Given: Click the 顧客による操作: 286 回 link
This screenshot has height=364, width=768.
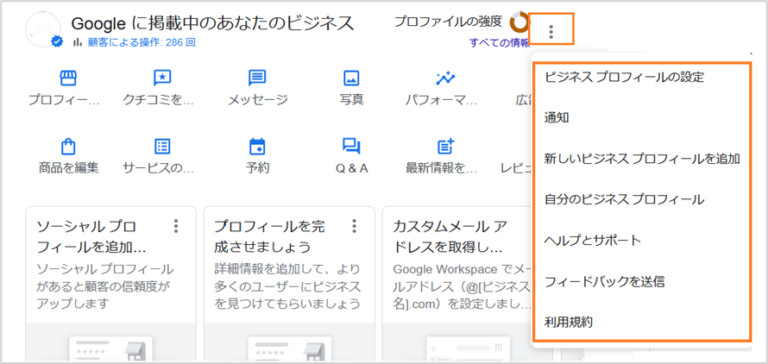Looking at the screenshot, I should (142, 43).
